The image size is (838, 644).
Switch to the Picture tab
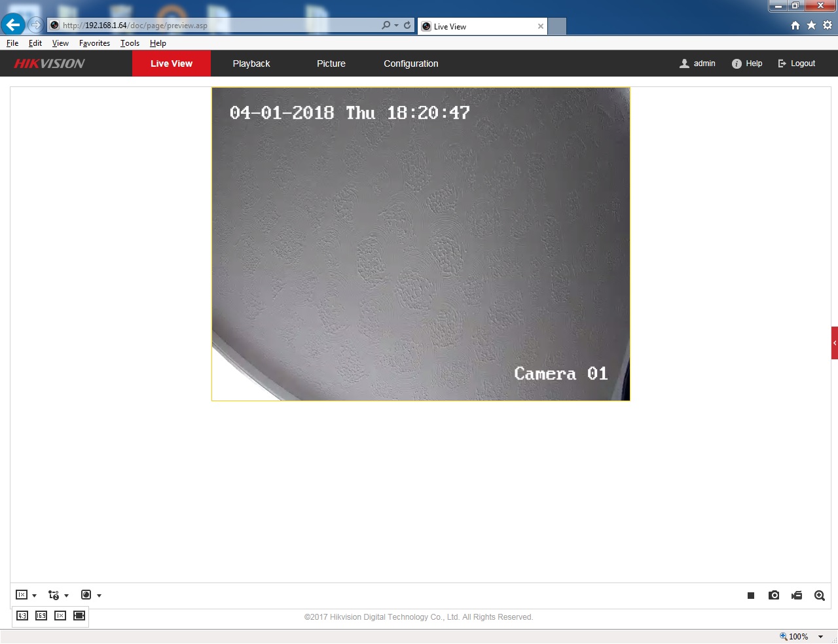point(331,63)
